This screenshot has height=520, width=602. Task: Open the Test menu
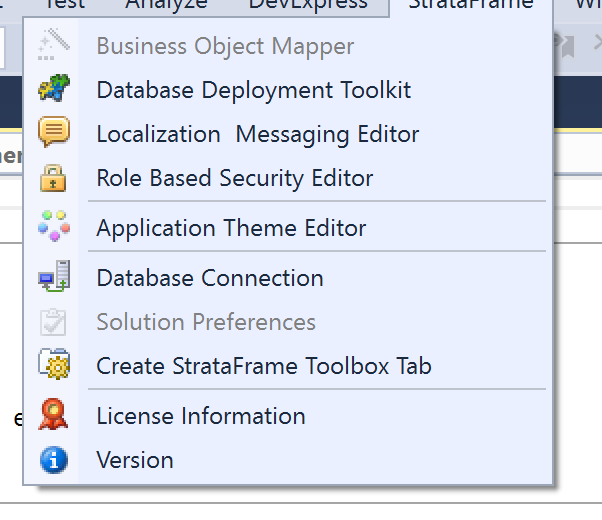point(66,5)
